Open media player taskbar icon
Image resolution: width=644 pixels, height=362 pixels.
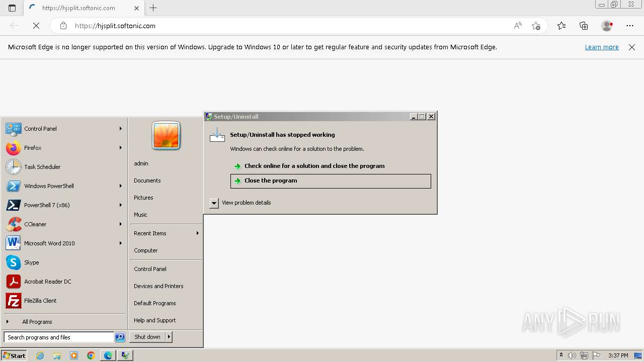click(74, 355)
